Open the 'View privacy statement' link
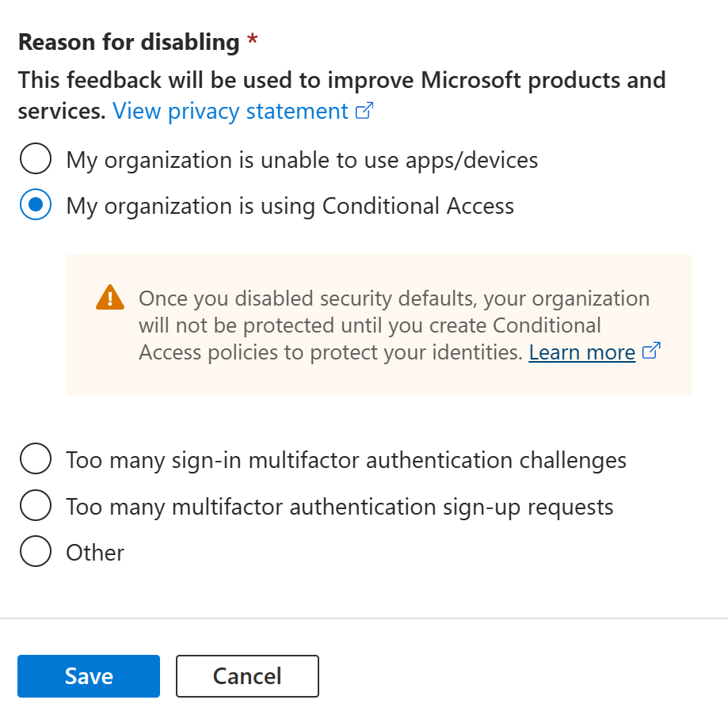 point(231,111)
